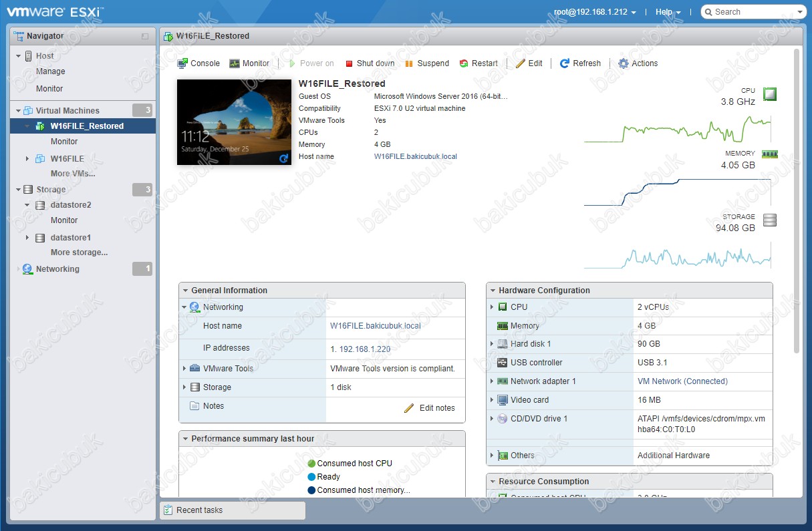Click the Hard disk 1 icon
This screenshot has height=531, width=812.
503,344
